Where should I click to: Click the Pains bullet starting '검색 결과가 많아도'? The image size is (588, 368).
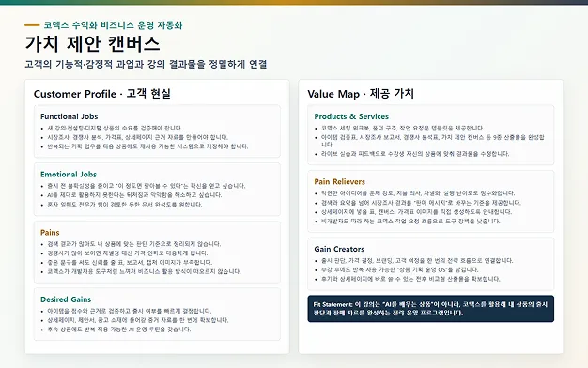pos(134,243)
